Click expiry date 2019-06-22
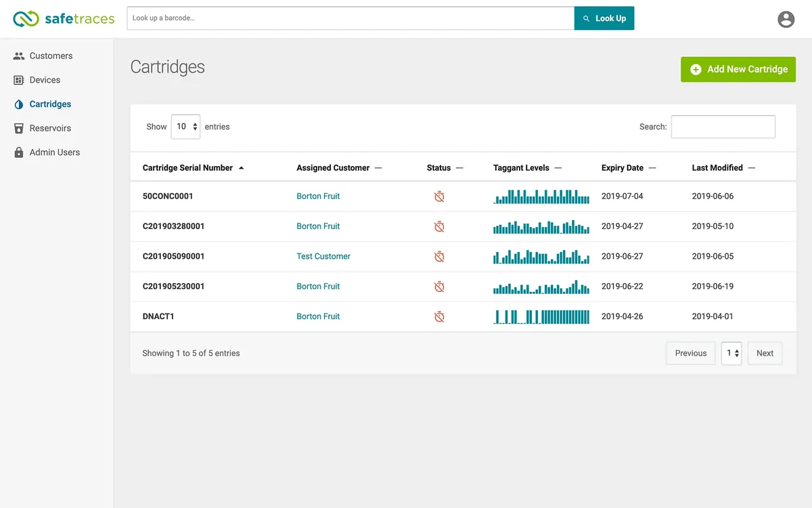Image resolution: width=812 pixels, height=508 pixels. [623, 287]
